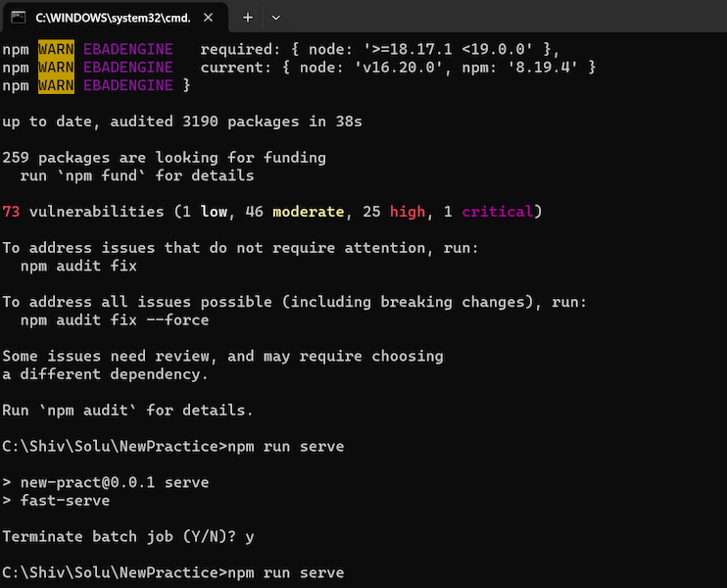The width and height of the screenshot is (727, 588).
Task: Close the C:\WINDOWS\system32\cmd tab
Action: [208, 18]
